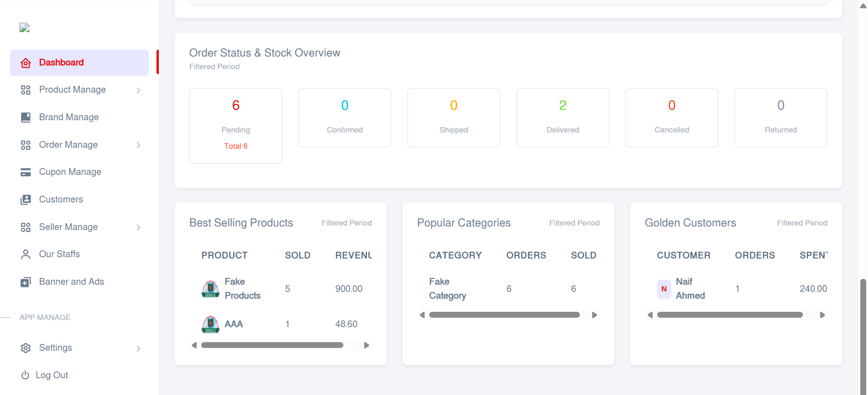
Task: Select the Pending orders card
Action: click(235, 125)
